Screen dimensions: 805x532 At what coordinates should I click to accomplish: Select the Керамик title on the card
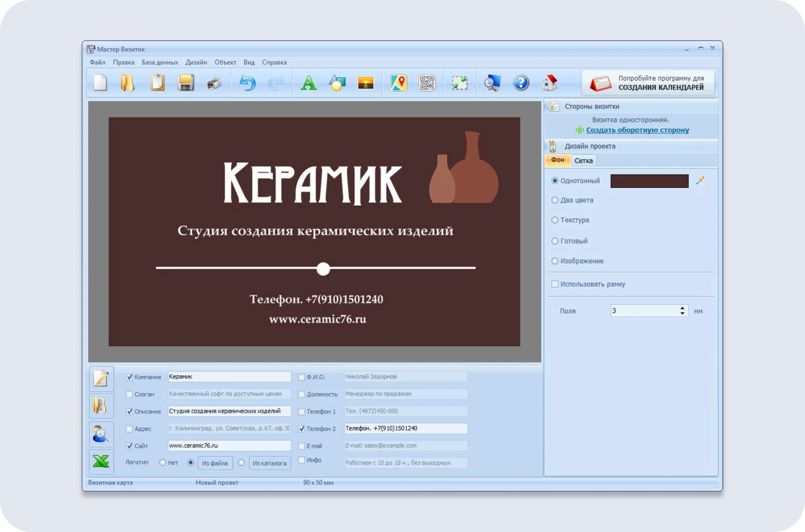(x=312, y=183)
